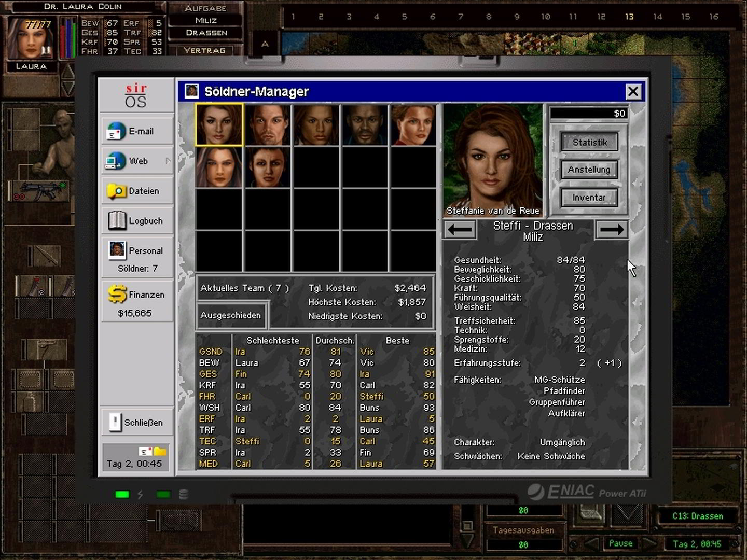Expand the Web submenu arrow
Viewport: 747px width, 560px height.
click(168, 161)
